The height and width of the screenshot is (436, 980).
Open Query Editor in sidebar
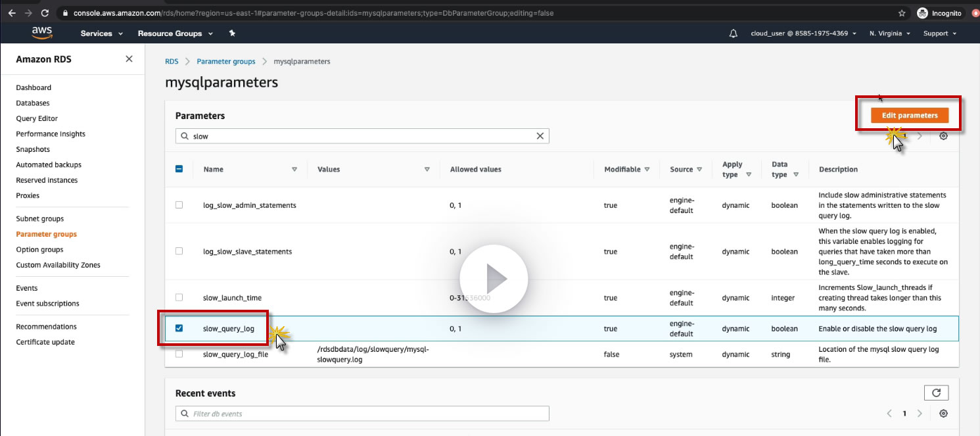(x=37, y=118)
